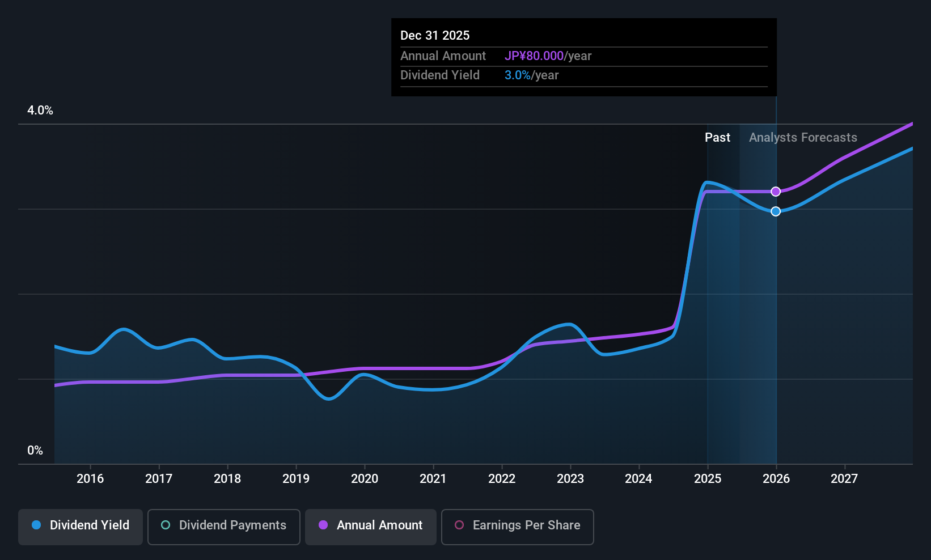Viewport: 931px width, 560px height.
Task: Select the purple Annual Amount data point marker
Action: [x=776, y=192]
